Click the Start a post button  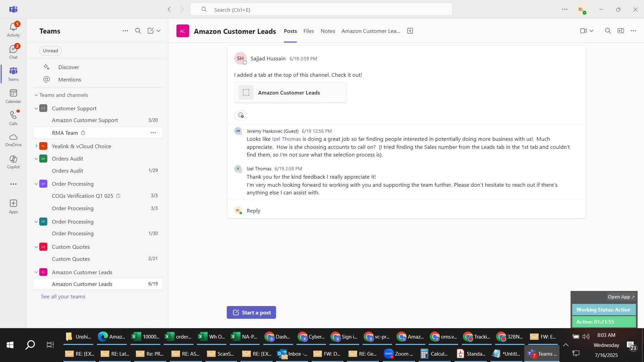[x=251, y=312]
